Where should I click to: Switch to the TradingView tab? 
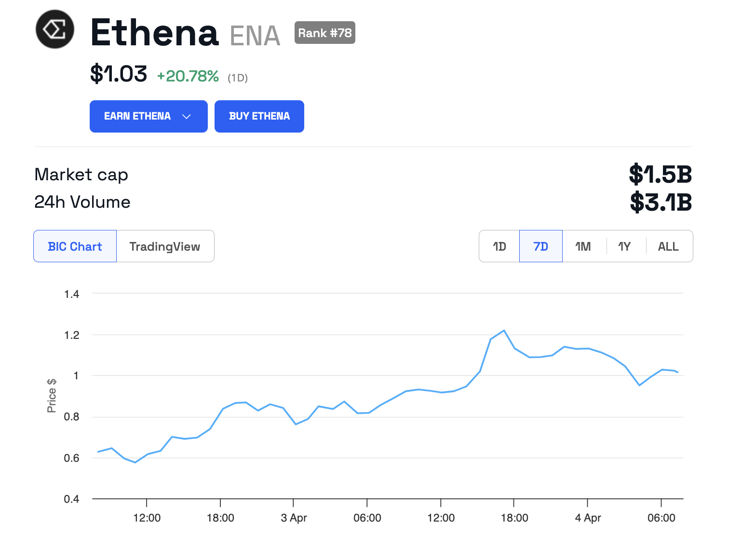pyautogui.click(x=165, y=246)
